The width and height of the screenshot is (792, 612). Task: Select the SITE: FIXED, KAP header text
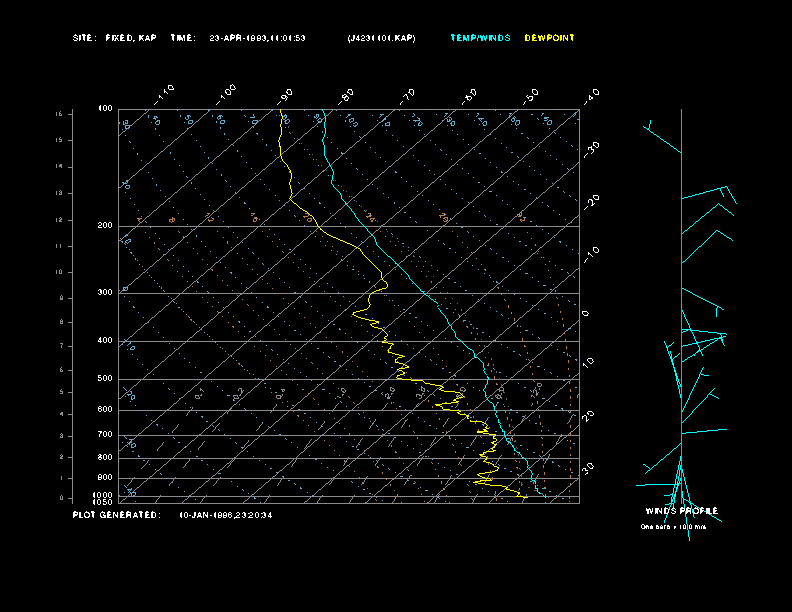pyautogui.click(x=114, y=38)
